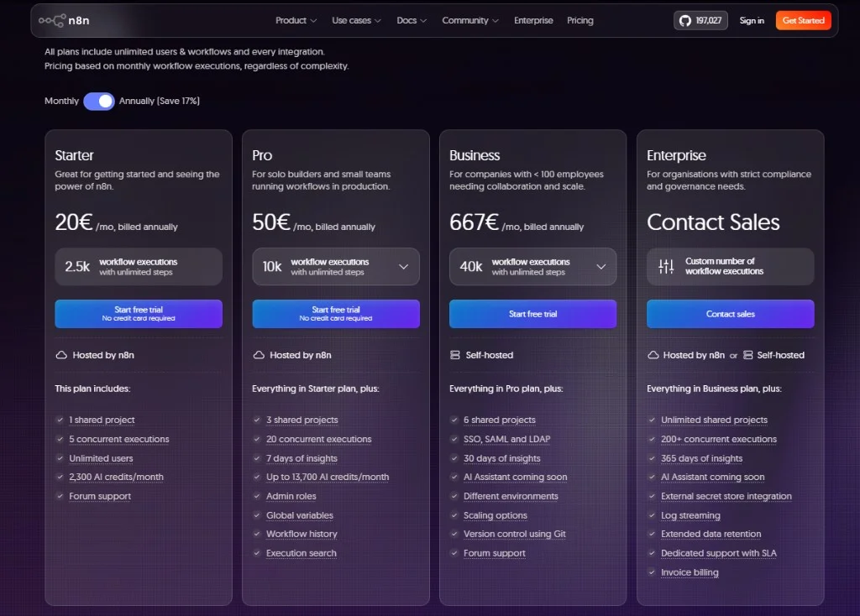860x616 pixels.
Task: Click checkmark next to 2,300 AI credits/month
Action: tap(60, 477)
